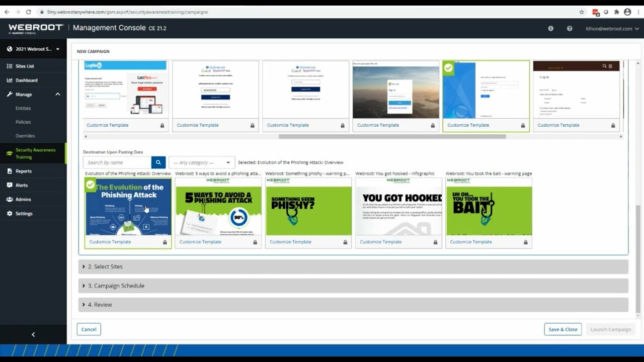Click the Save & Close button
Screen dimensions: 644x362
(562, 329)
